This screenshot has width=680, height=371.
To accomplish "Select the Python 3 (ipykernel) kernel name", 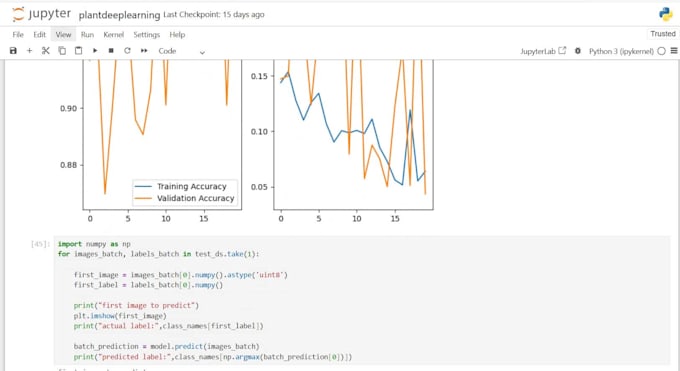I will coord(621,51).
